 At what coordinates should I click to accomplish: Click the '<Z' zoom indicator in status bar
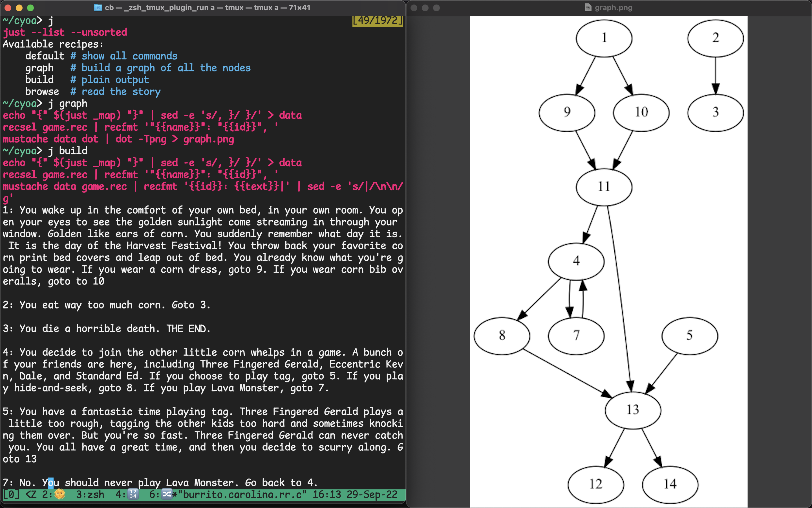click(x=31, y=494)
